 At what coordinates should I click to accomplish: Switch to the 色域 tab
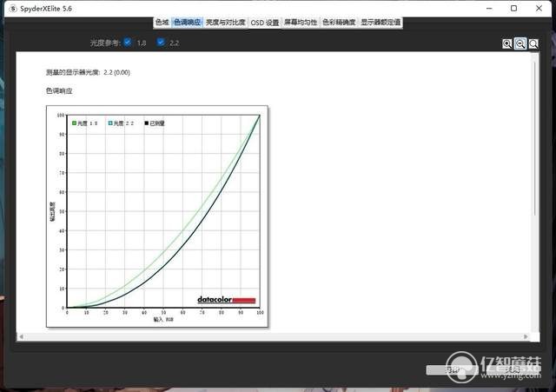tap(162, 23)
